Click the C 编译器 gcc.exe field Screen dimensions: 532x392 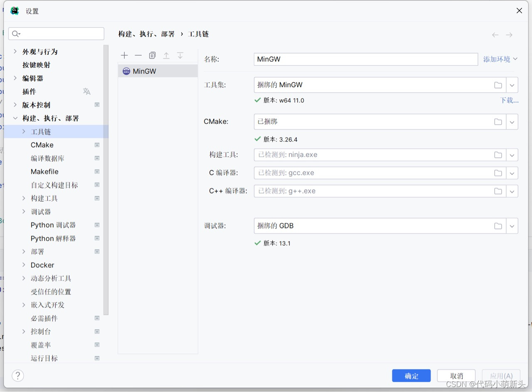click(380, 173)
